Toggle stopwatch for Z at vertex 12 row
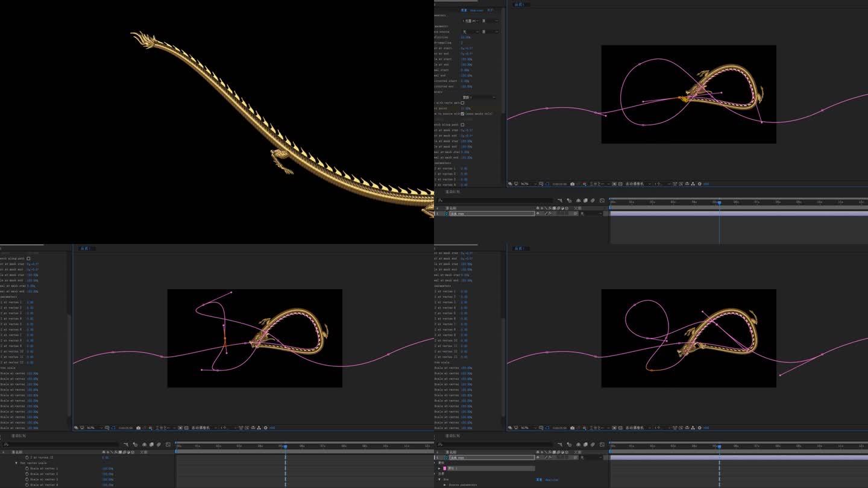Screen dimensions: 868x488 [x=27, y=457]
